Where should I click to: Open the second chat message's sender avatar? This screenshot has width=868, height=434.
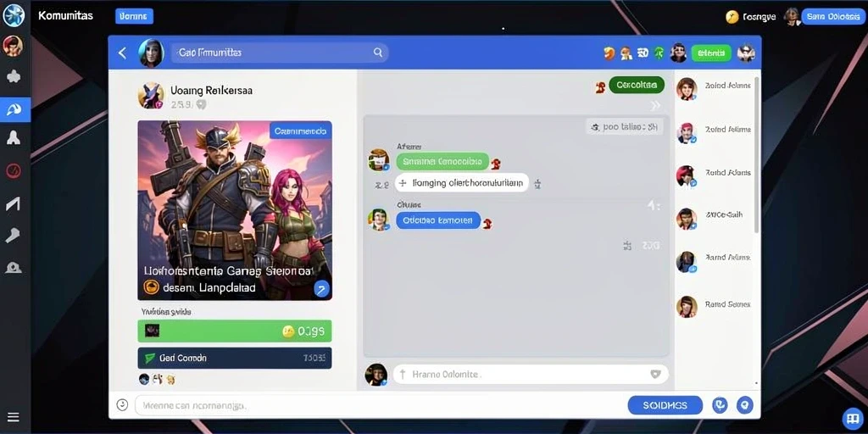(379, 220)
